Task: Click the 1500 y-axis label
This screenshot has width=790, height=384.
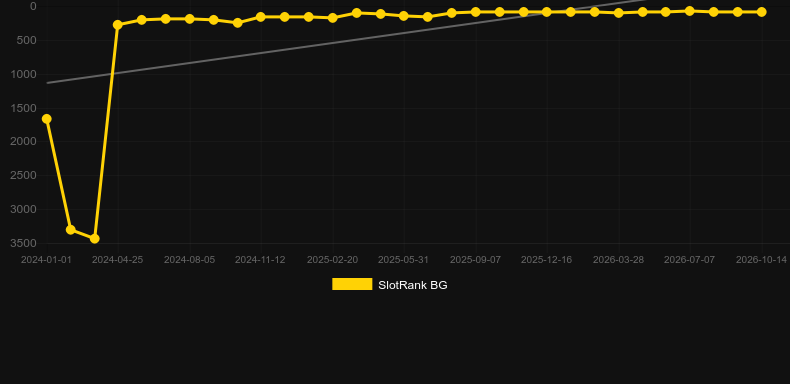Action: (x=24, y=108)
